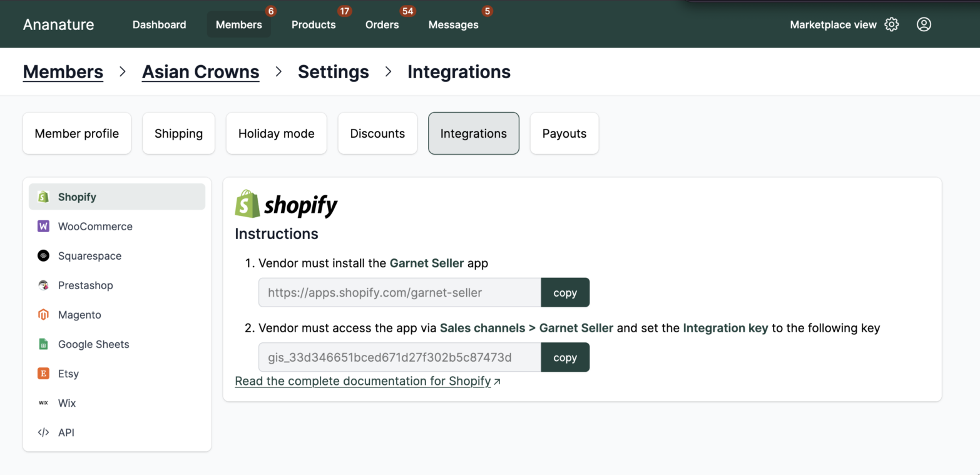
Task: Click Members breadcrumb link
Action: click(x=63, y=72)
